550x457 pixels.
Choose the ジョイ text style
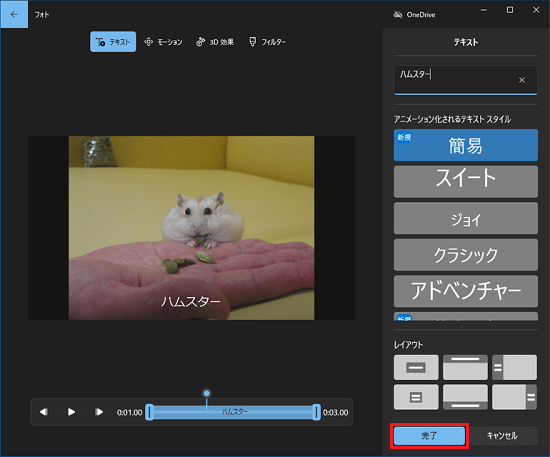[x=465, y=218]
